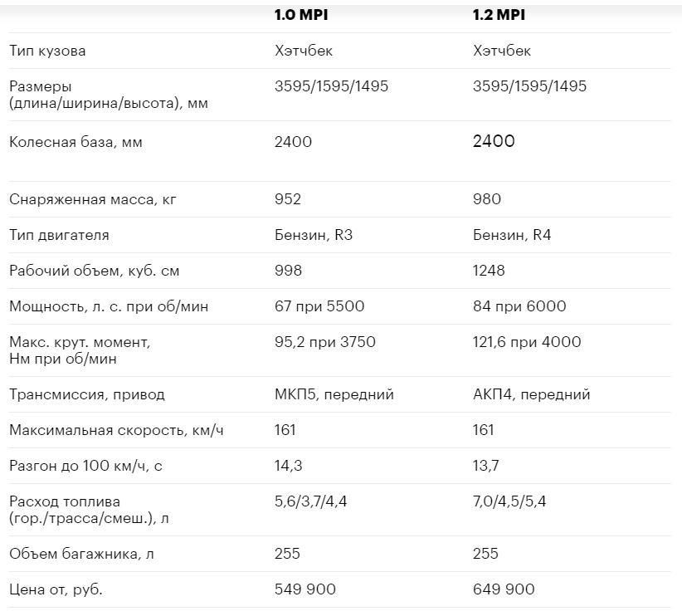Image resolution: width=682 pixels, height=616 pixels.
Task: Select the АКП4, передний transmission cell
Action: (x=532, y=394)
